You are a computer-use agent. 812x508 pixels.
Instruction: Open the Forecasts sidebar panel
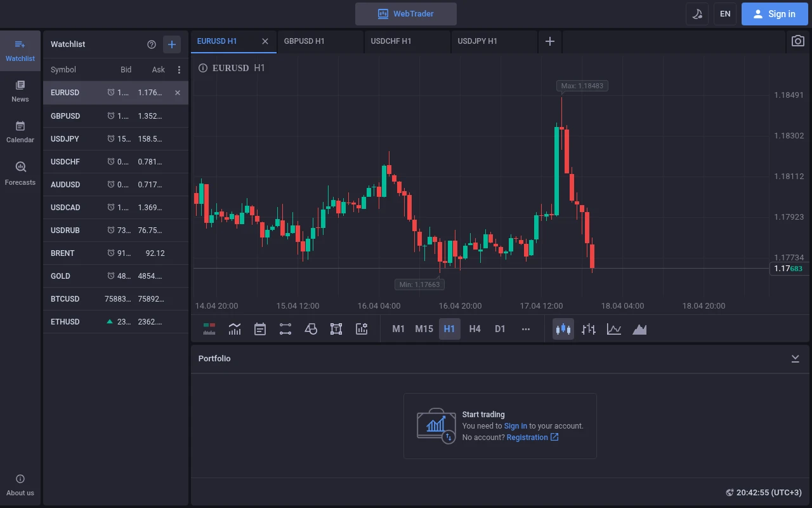coord(20,174)
